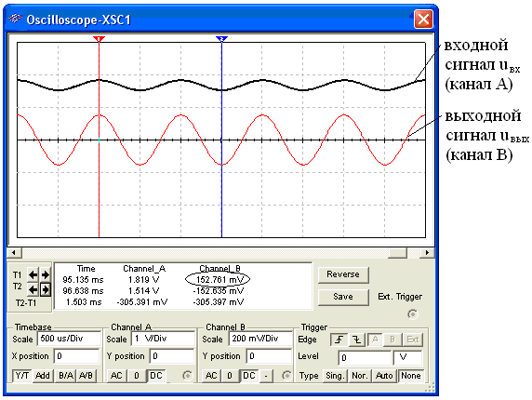Select Y/T display mode

pos(22,376)
